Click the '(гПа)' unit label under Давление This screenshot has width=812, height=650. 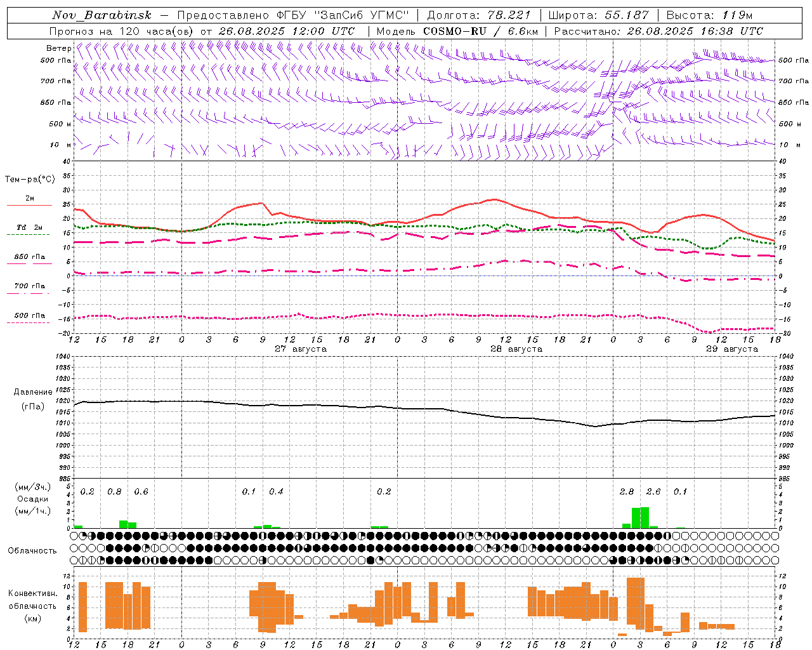[x=32, y=407]
